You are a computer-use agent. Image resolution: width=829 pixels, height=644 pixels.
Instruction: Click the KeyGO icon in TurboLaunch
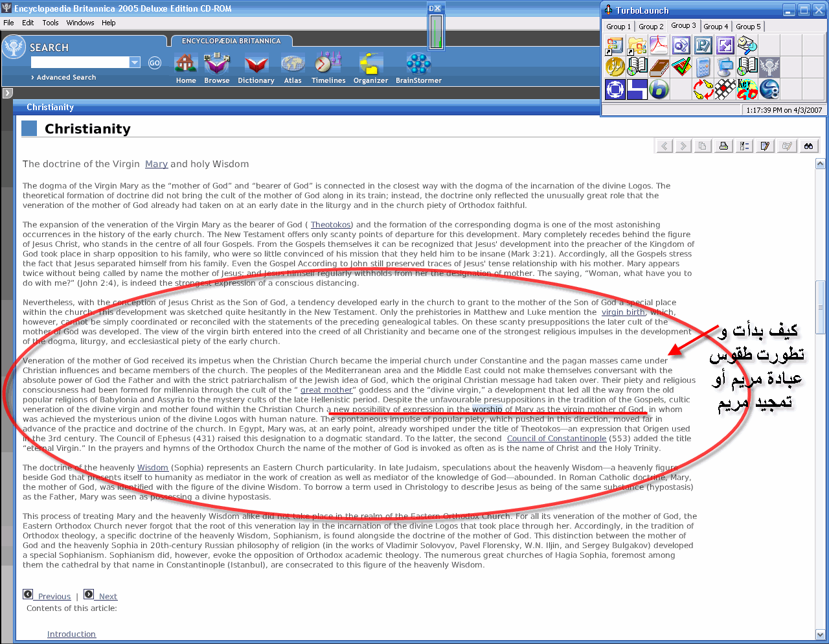click(x=747, y=89)
